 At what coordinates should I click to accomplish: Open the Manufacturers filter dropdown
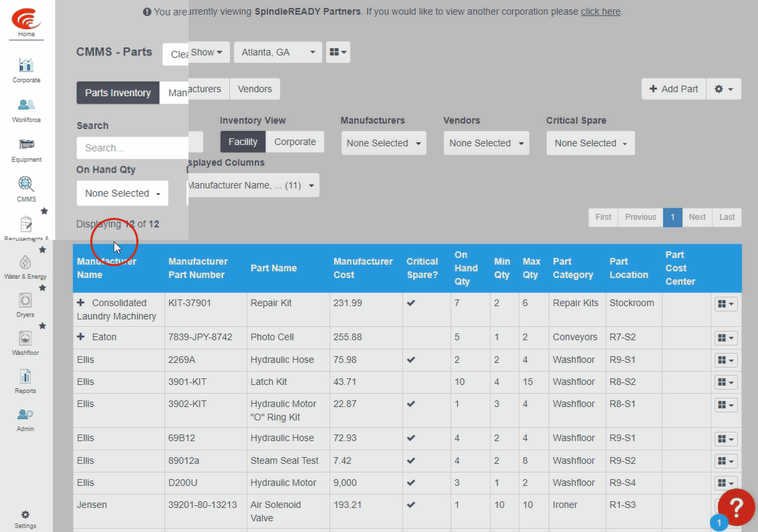(384, 143)
